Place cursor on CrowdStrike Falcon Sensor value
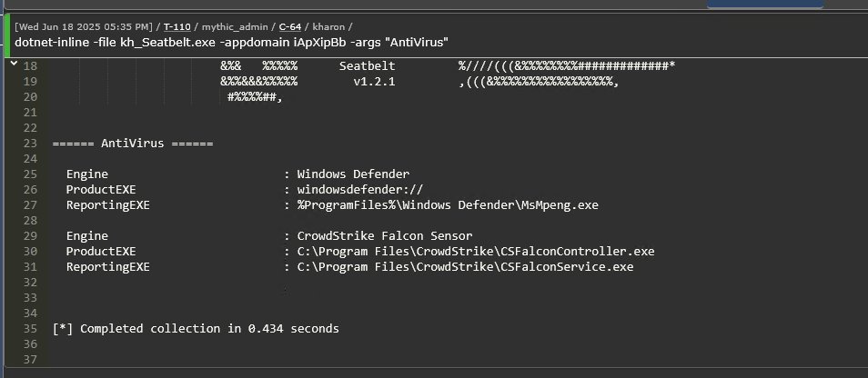 coord(385,236)
